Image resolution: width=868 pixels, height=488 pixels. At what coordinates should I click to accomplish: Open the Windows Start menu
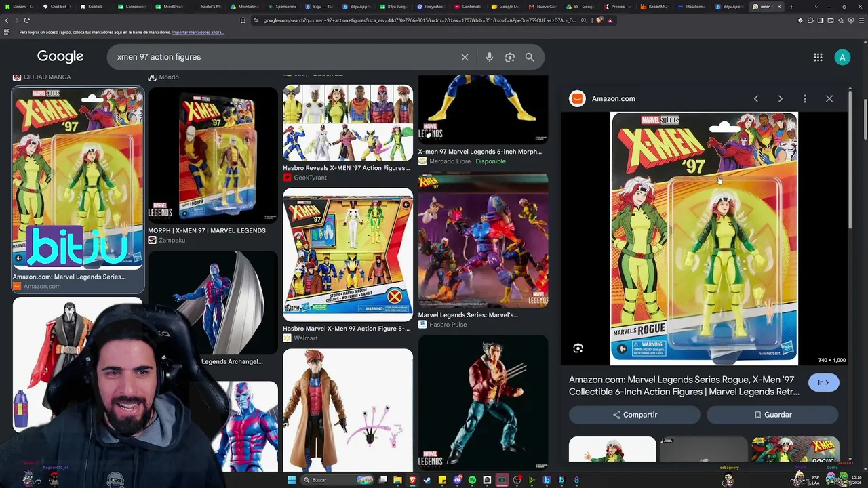pyautogui.click(x=292, y=480)
